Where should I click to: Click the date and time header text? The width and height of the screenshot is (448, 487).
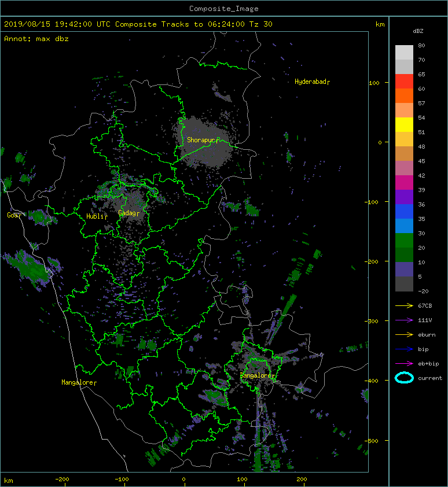[x=138, y=24]
